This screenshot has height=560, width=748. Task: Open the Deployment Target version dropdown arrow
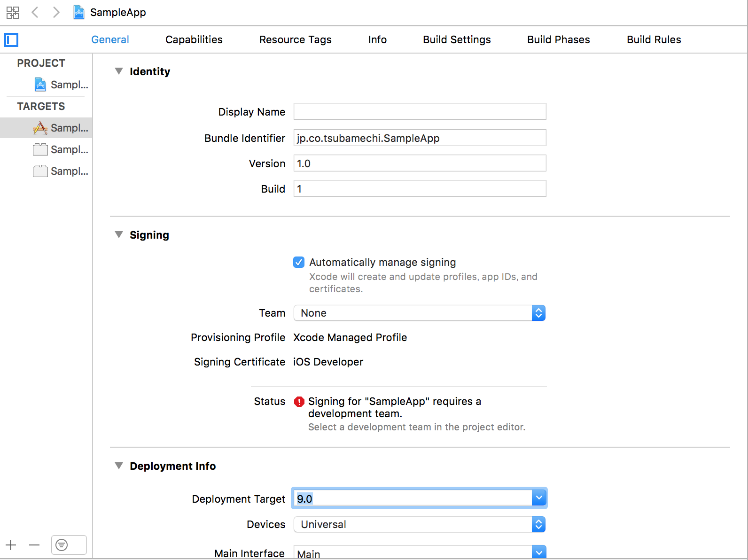coord(539,498)
